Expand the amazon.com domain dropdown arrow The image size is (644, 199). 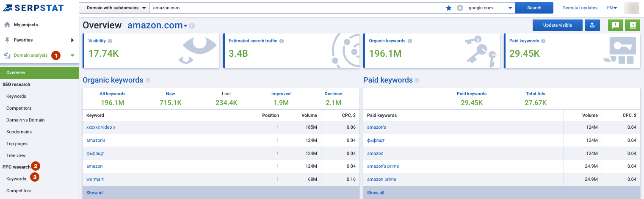185,26
